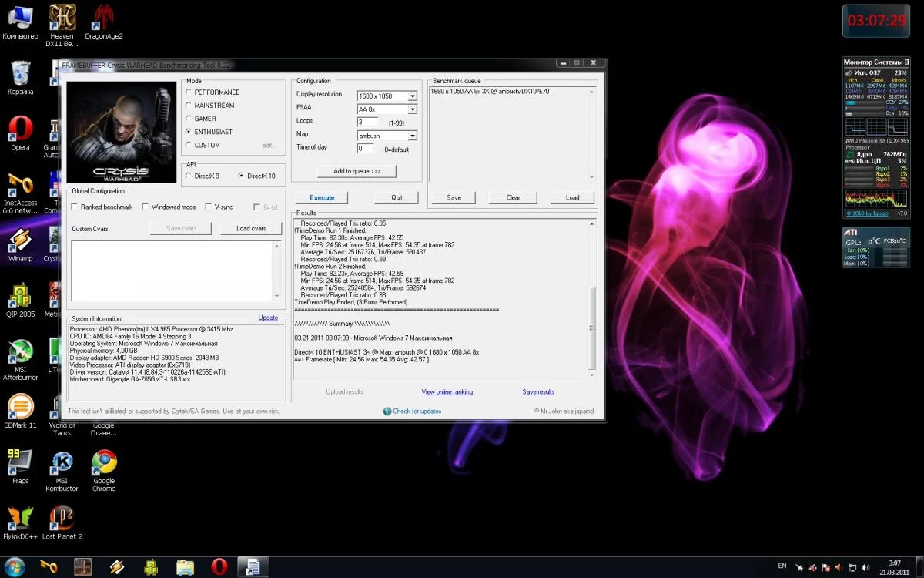
Task: Click Opera icon in the taskbar
Action: [218, 567]
